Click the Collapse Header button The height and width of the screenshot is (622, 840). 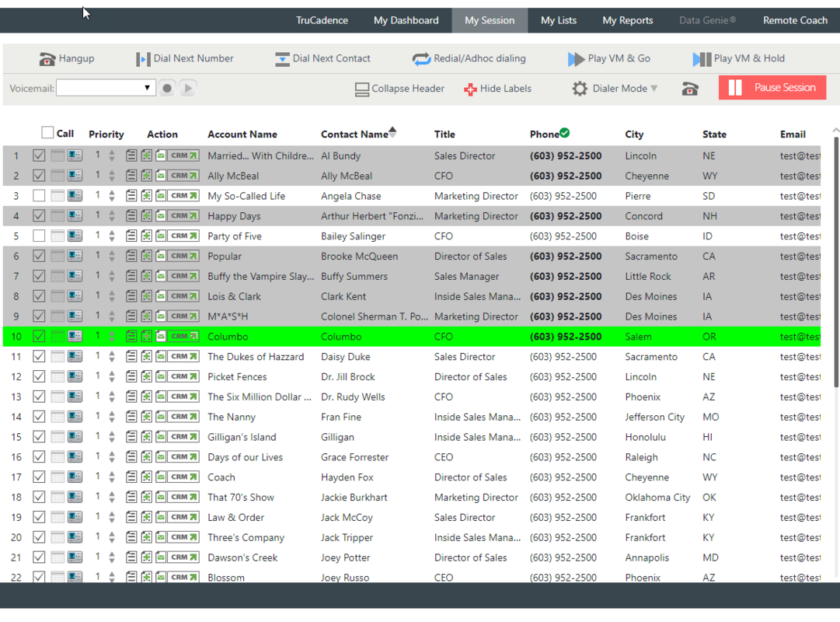[x=399, y=89]
